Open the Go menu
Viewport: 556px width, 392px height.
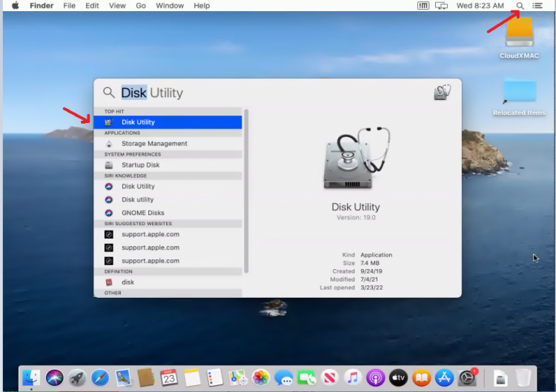coord(141,6)
